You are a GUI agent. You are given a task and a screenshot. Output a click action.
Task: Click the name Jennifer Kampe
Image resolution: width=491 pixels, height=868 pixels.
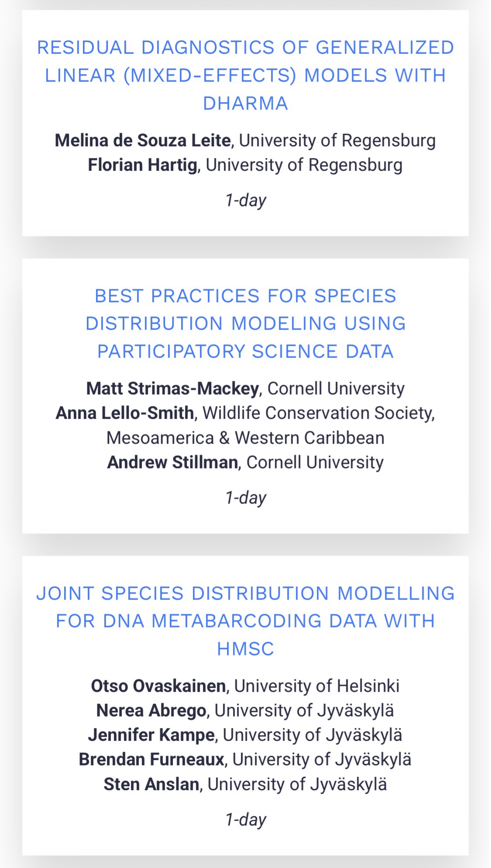pyautogui.click(x=151, y=735)
